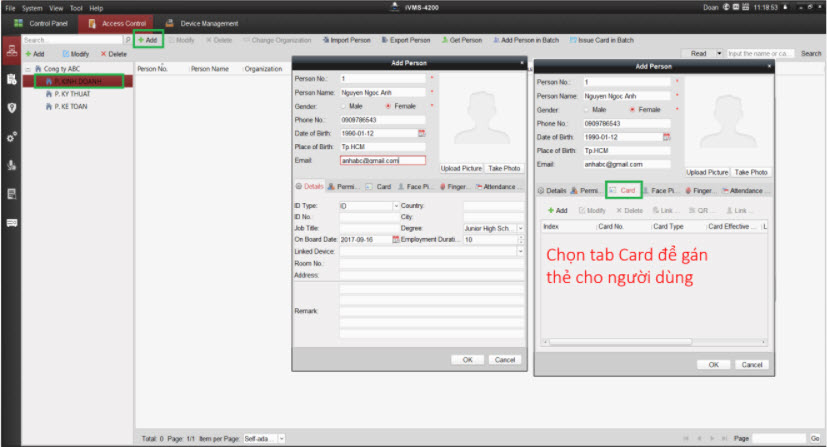Click the Email input field in left dialog
This screenshot has width=827, height=447.
click(382, 160)
